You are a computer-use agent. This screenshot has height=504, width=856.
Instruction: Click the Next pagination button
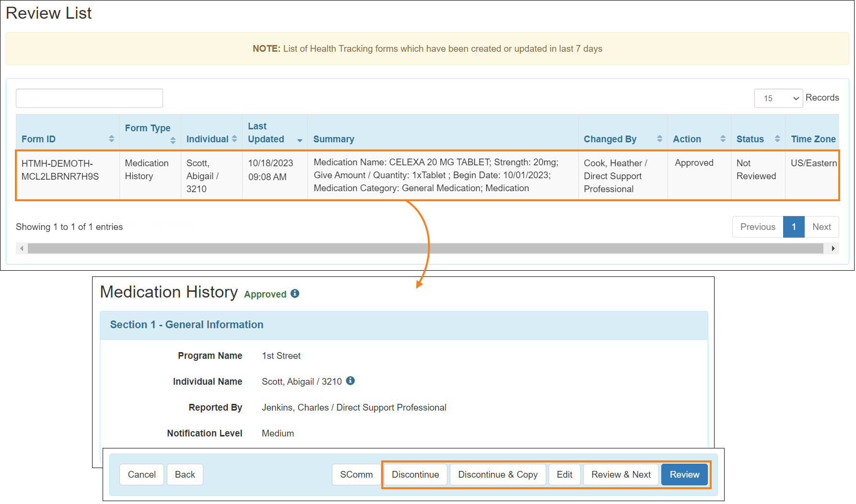click(x=821, y=227)
